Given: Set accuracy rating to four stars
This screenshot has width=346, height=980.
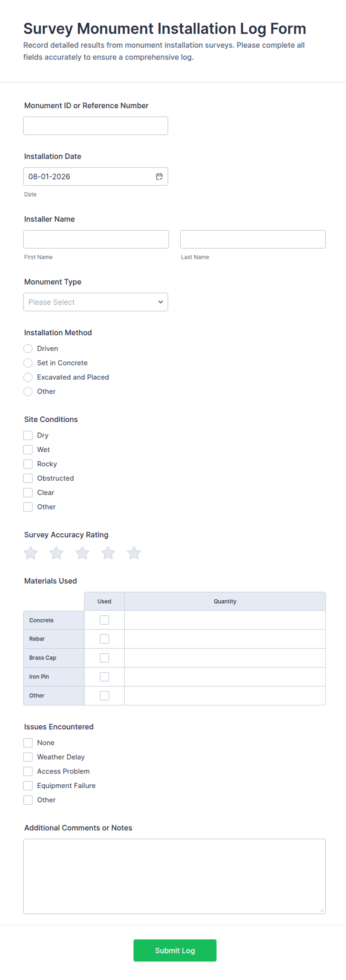Looking at the screenshot, I should pos(108,553).
